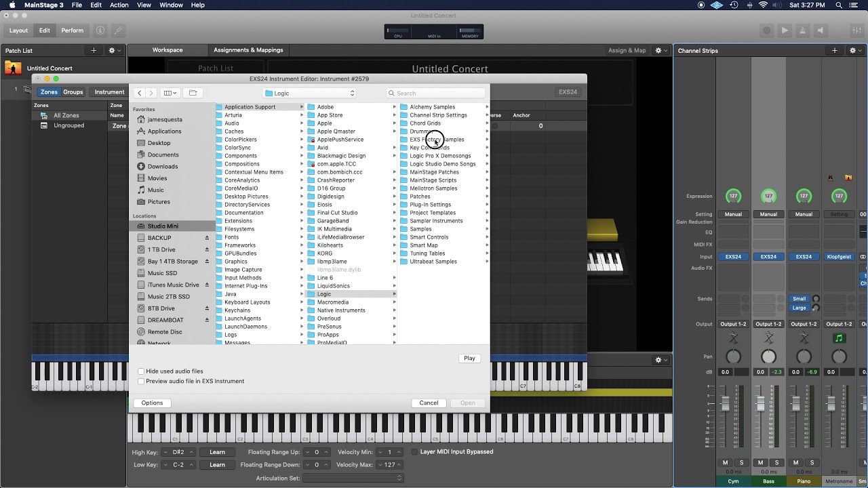The width and height of the screenshot is (868, 488).
Task: Open the Assignments & Mappings tab
Action: [248, 50]
